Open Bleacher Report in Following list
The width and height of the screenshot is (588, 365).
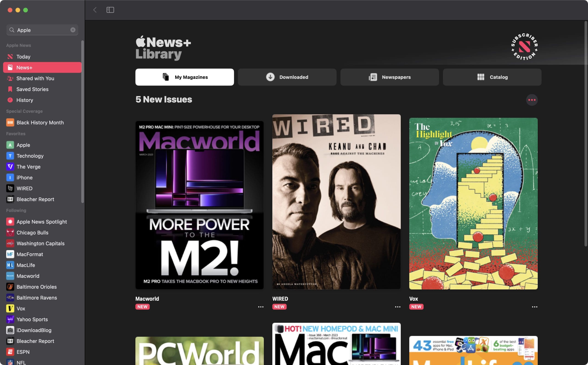point(42,341)
